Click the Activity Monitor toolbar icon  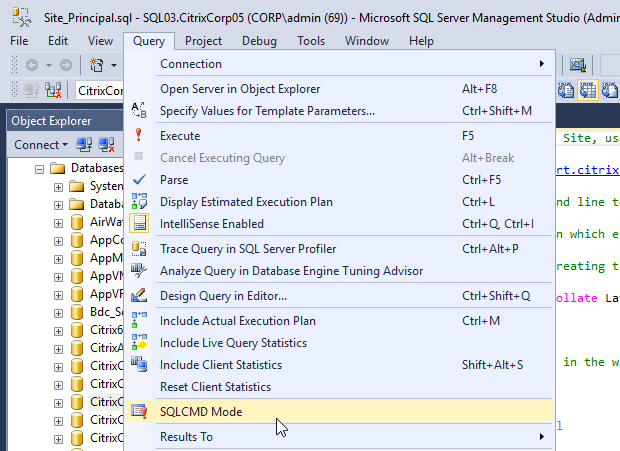pos(577,65)
